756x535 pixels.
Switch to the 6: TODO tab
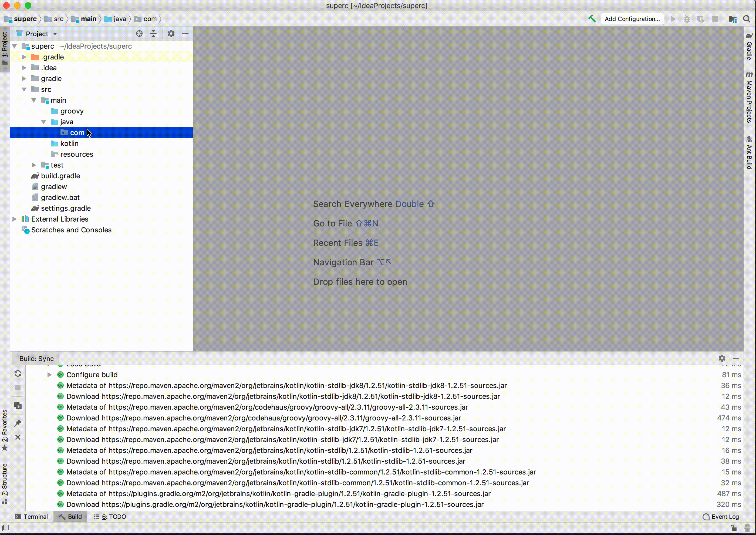110,517
